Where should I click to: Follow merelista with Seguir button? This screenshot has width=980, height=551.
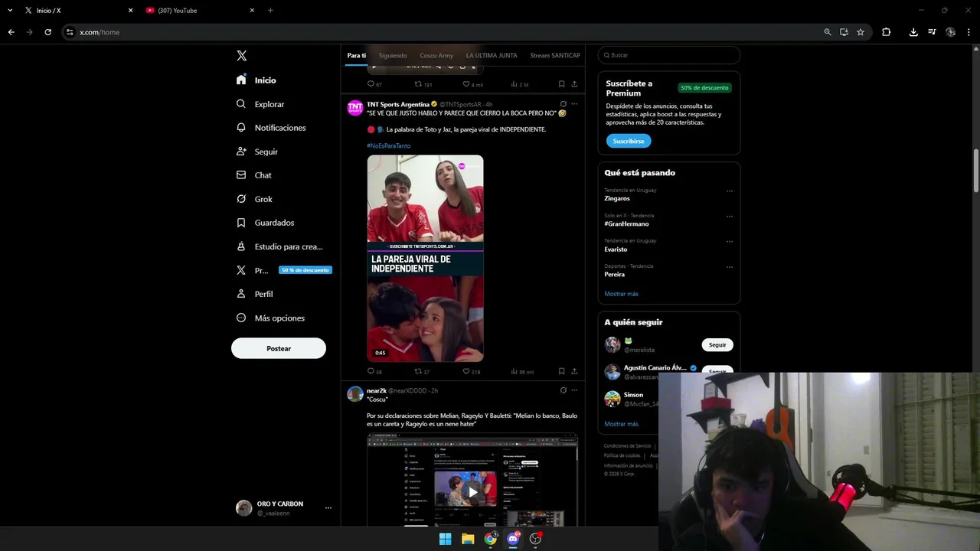pyautogui.click(x=717, y=345)
